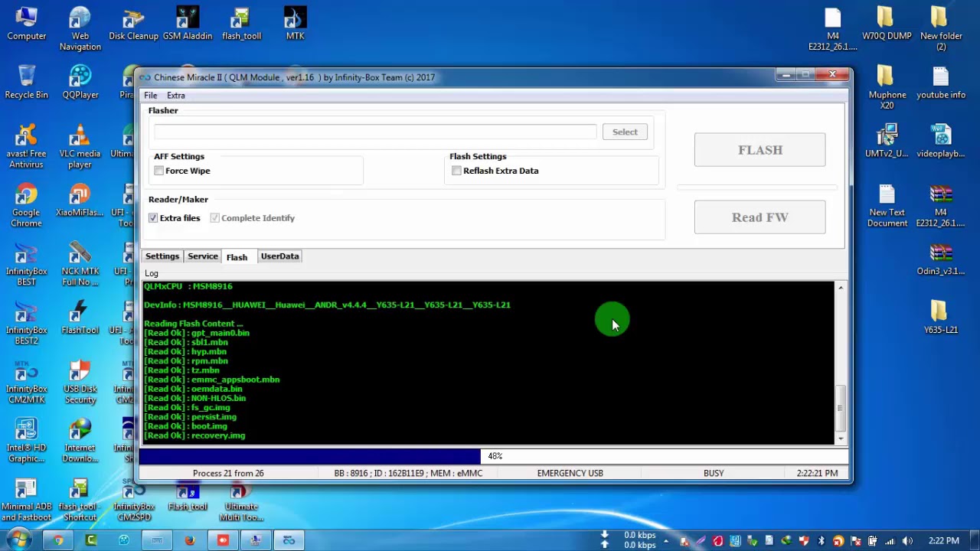Viewport: 980px width, 551px height.
Task: Open the InfinityBox BEST shortcut
Action: coord(27,265)
